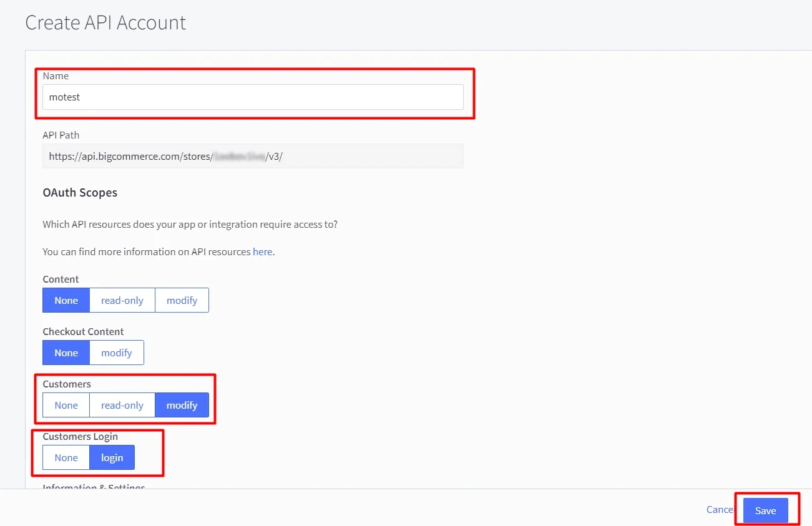This screenshot has width=812, height=526.
Task: Enable modify for Checkout Content
Action: point(116,353)
